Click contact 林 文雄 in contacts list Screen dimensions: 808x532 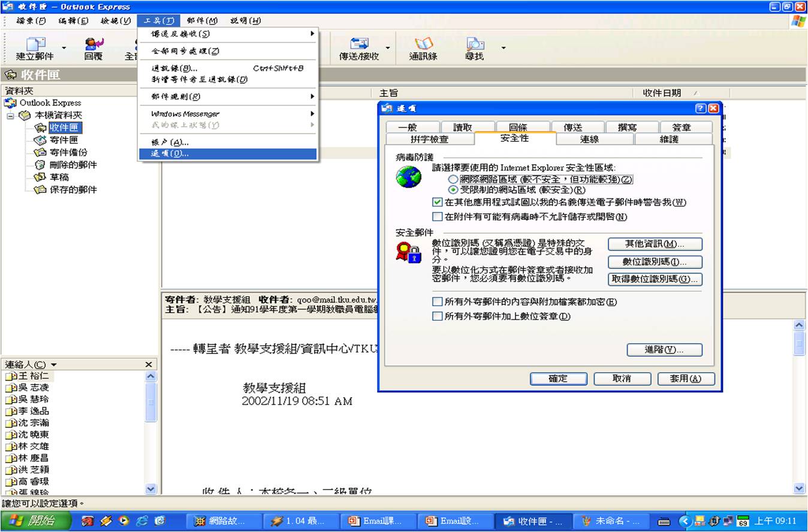click(x=34, y=446)
